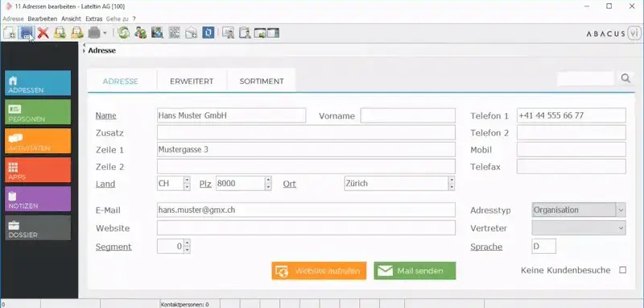Click the gray printer icon
644x308 pixels.
click(x=94, y=33)
